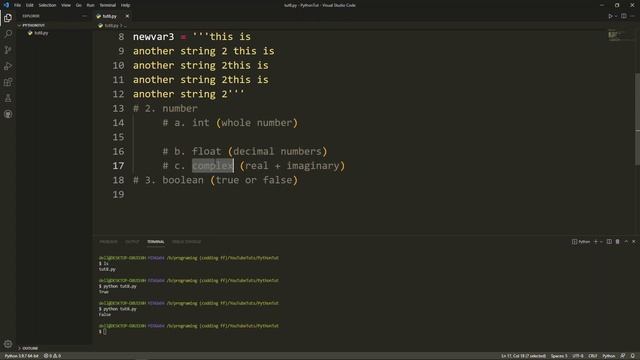The width and height of the screenshot is (640, 360).
Task: Open the Explorer view in activity bar
Action: point(8,18)
